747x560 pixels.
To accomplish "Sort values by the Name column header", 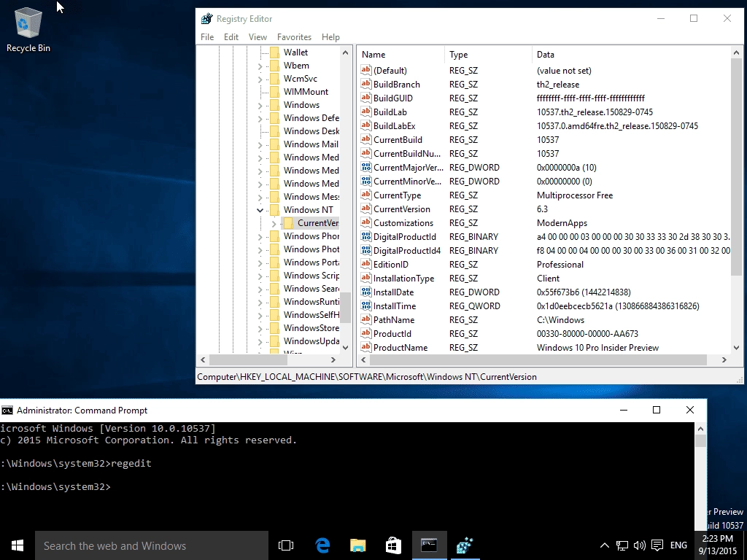I will pyautogui.click(x=401, y=54).
